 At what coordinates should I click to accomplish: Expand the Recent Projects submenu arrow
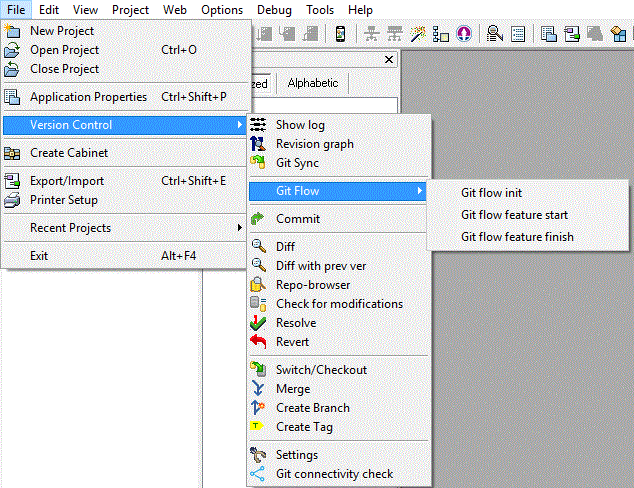tap(240, 228)
